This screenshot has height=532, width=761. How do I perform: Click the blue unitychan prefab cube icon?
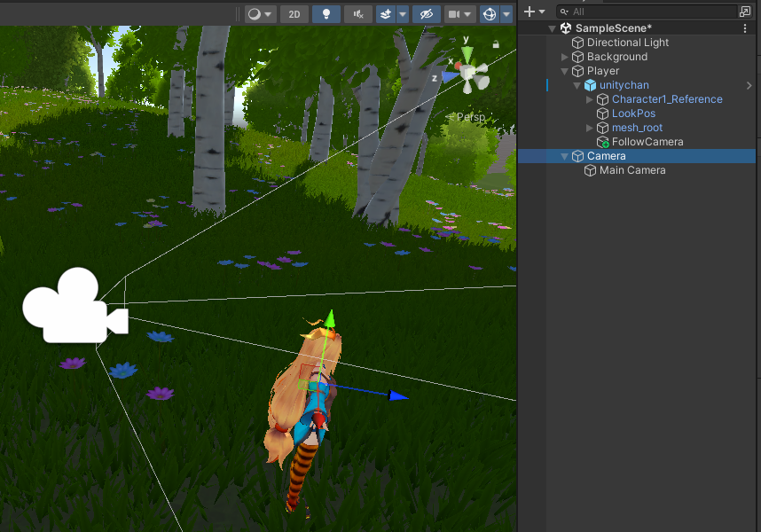pyautogui.click(x=590, y=85)
